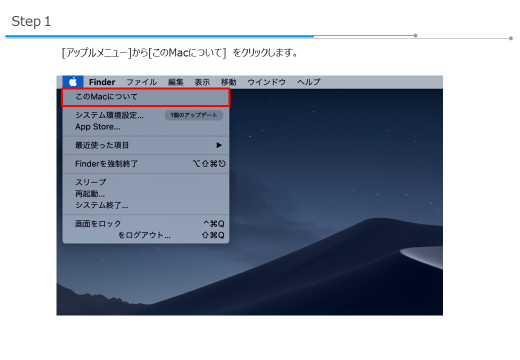This screenshot has height=360, width=520.
Task: Choose をログアウト... entry
Action: tap(146, 235)
